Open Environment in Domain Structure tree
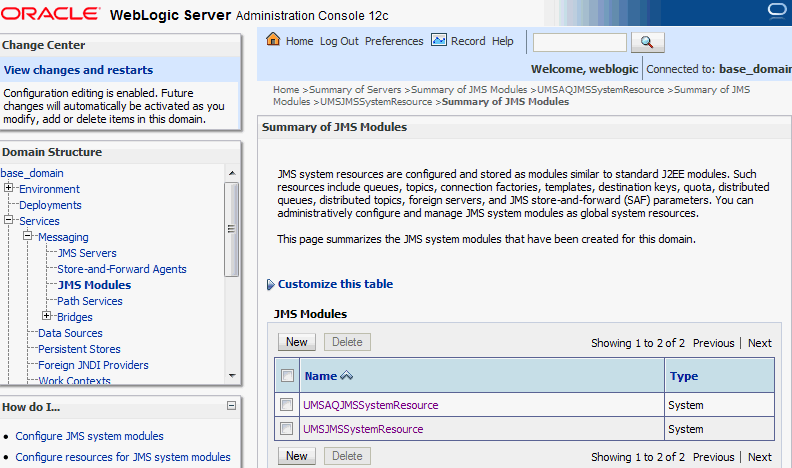 click(x=49, y=189)
